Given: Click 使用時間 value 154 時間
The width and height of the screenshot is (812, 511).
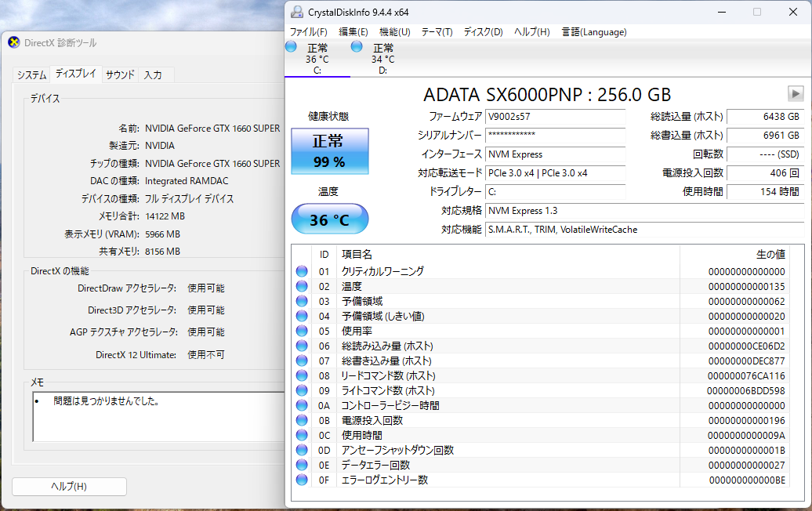Looking at the screenshot, I should point(766,191).
